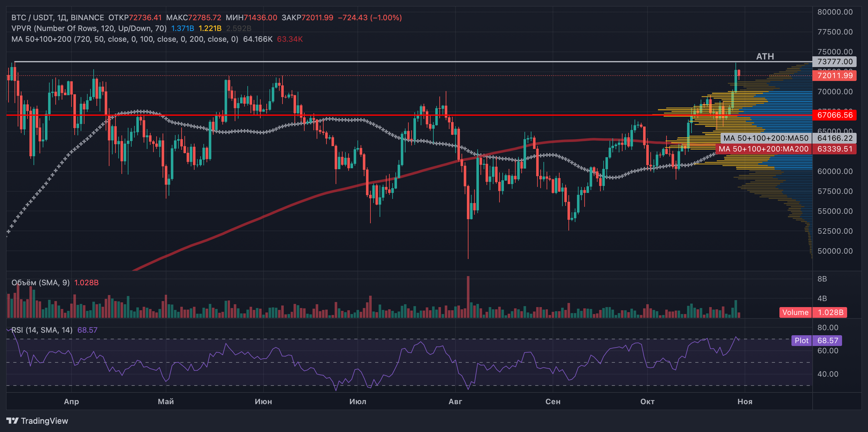The height and width of the screenshot is (432, 868).
Task: Click the Июл label on the time axis
Action: (357, 401)
